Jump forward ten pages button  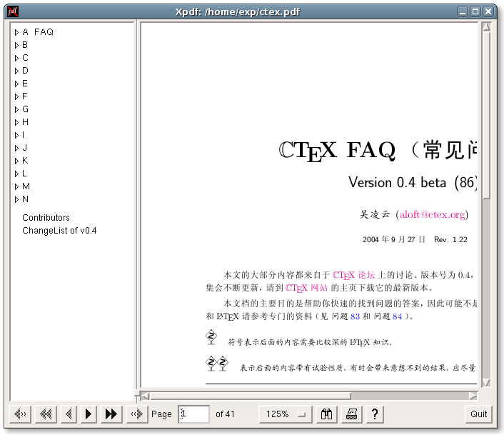(x=111, y=414)
